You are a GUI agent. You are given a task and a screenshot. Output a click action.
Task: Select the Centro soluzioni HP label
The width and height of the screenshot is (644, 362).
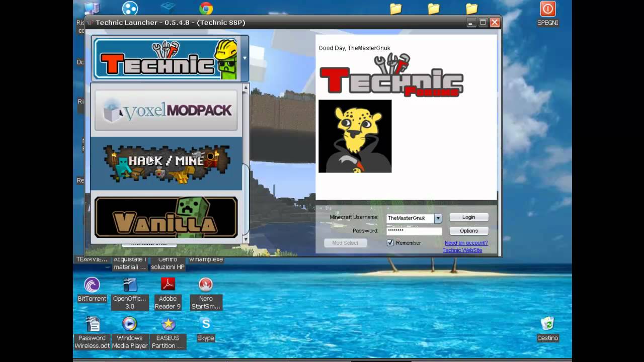(168, 263)
